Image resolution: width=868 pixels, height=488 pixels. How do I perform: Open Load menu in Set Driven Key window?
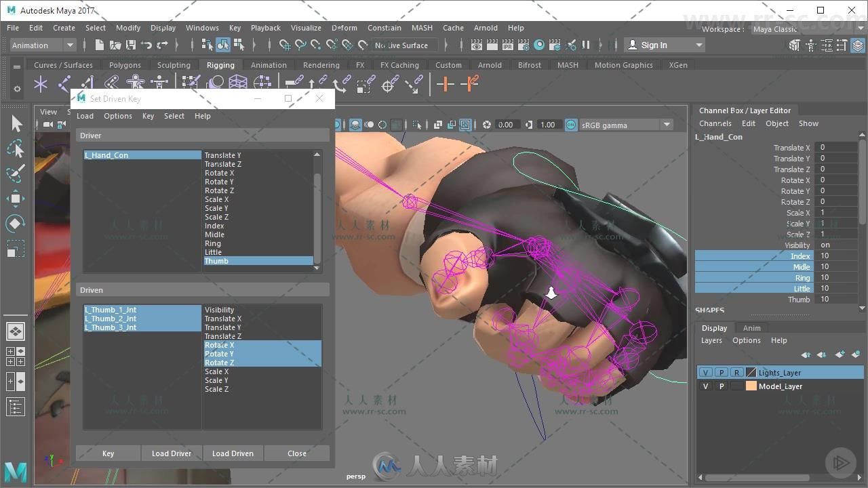tap(85, 116)
